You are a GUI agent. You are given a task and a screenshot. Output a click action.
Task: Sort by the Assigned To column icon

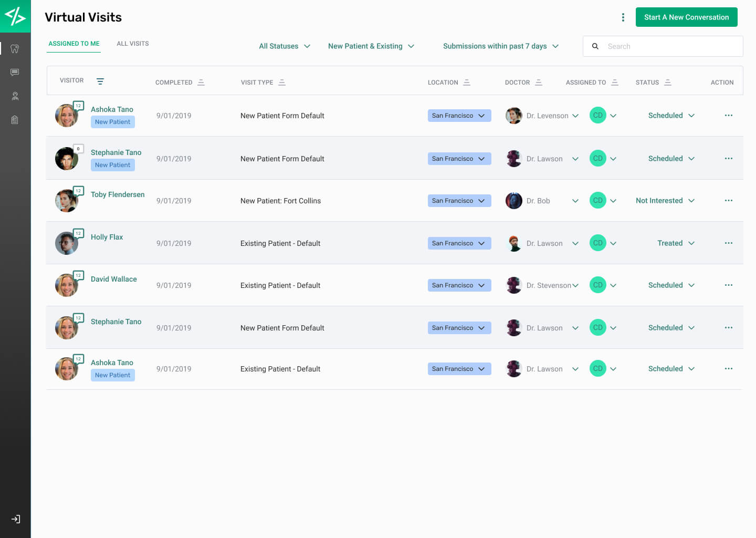pyautogui.click(x=615, y=82)
